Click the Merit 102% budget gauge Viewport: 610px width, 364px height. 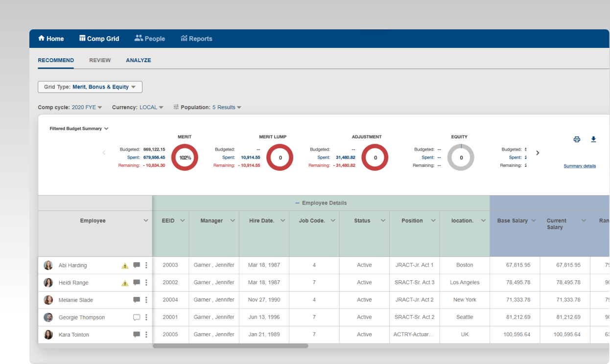[185, 157]
